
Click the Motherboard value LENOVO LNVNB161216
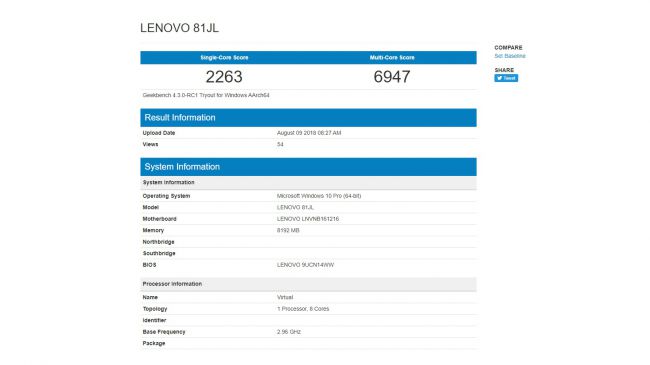(308, 219)
